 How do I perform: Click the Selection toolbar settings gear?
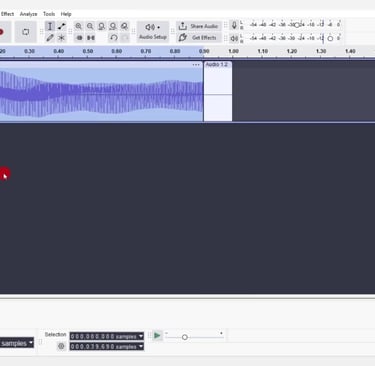click(x=61, y=346)
